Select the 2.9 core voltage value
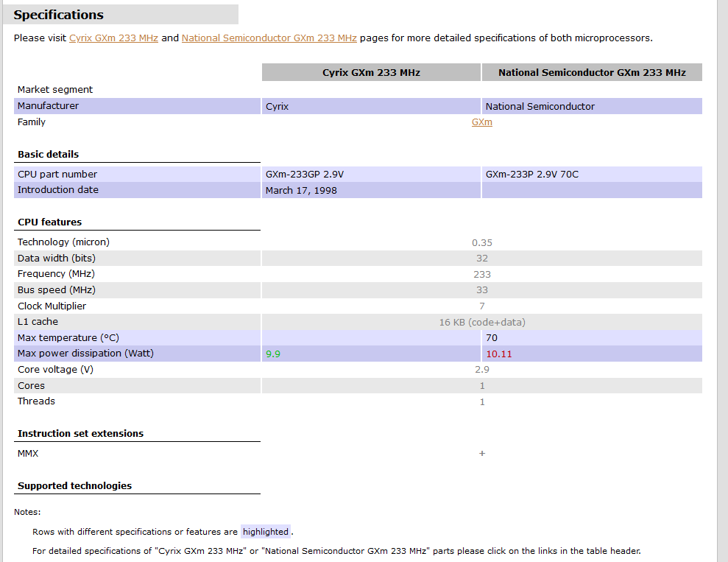Image resolution: width=728 pixels, height=562 pixels. pyautogui.click(x=482, y=370)
